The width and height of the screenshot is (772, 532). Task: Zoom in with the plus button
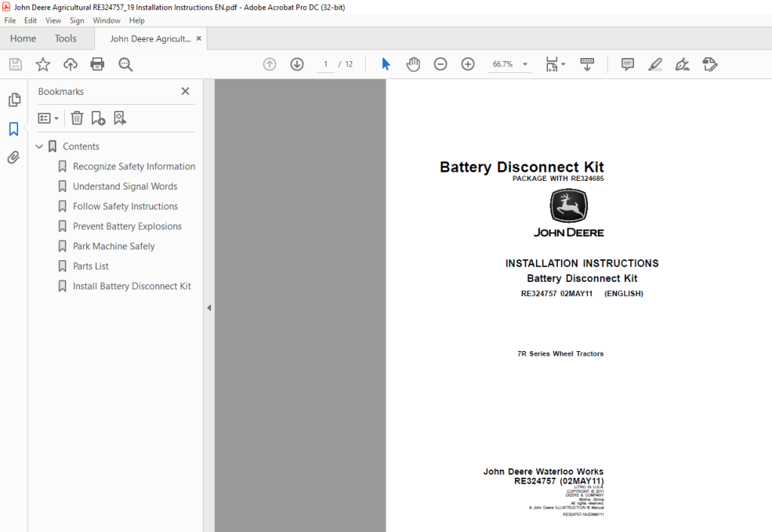pyautogui.click(x=467, y=65)
